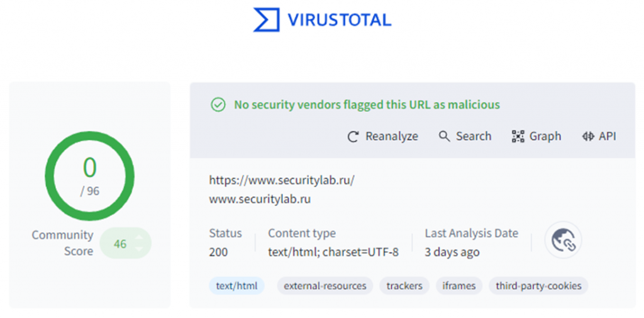Click the content type text/html; charset=UTF-8 value
Image resolution: width=644 pixels, height=318 pixels.
tap(333, 252)
